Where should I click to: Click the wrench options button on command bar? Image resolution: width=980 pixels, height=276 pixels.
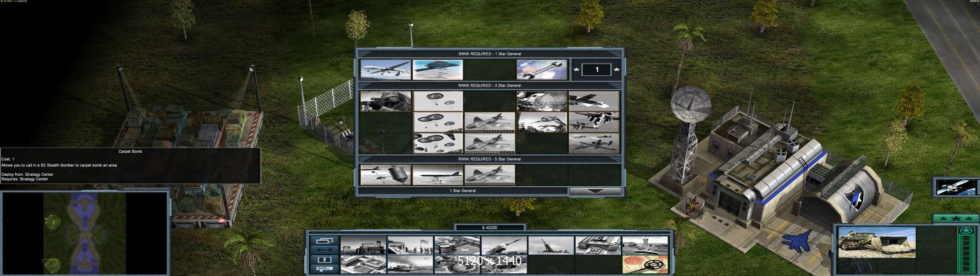pyautogui.click(x=325, y=250)
